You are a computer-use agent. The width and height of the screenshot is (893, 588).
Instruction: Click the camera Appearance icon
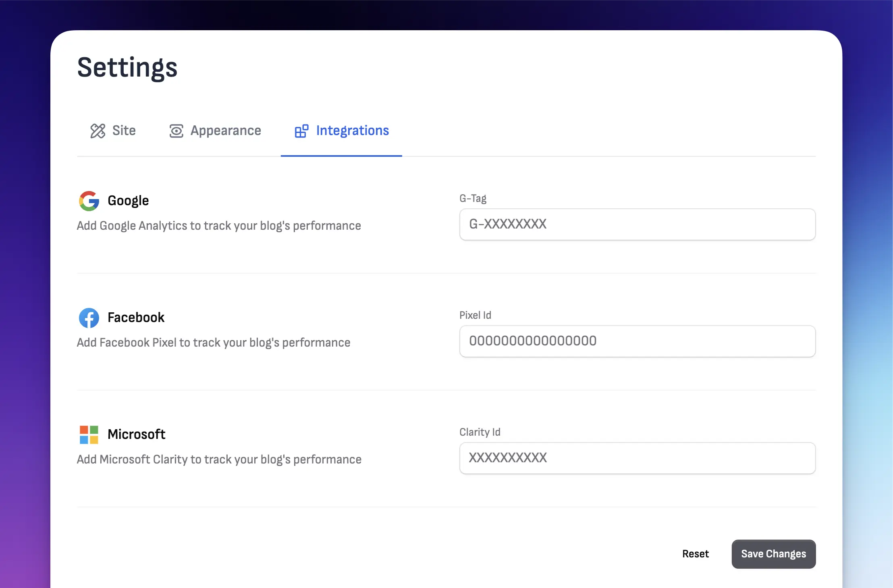(176, 131)
